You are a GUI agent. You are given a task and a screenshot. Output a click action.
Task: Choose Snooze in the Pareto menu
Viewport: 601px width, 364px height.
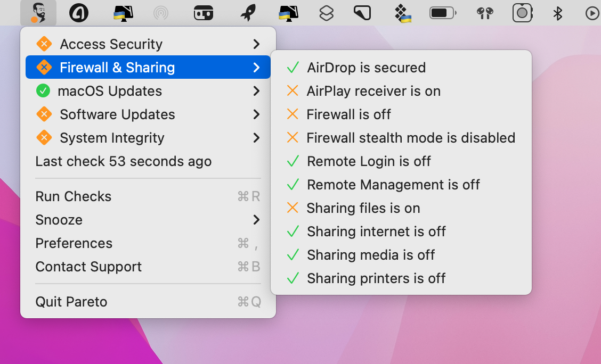[x=148, y=220]
